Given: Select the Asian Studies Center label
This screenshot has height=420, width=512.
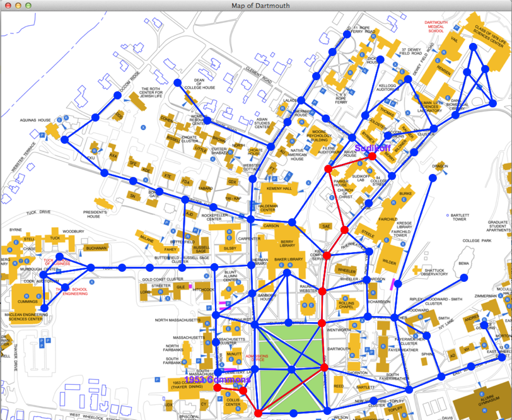Looking at the screenshot, I should coord(262,123).
